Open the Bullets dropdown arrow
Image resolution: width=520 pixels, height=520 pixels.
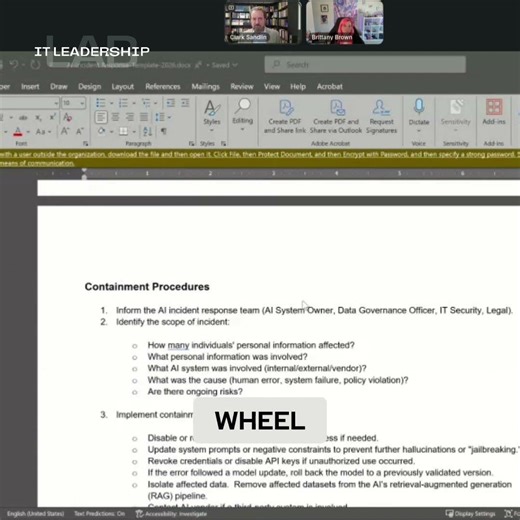pyautogui.click(x=111, y=103)
